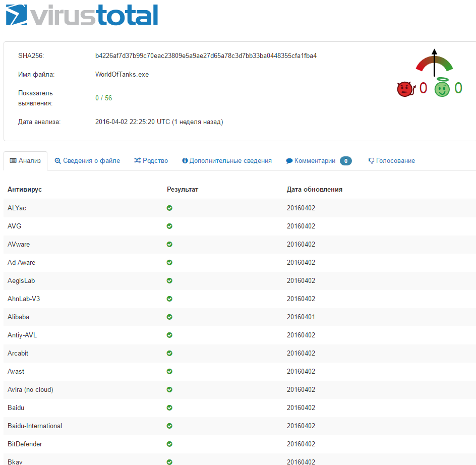Click the AVware antivirus name
The height and width of the screenshot is (465, 476).
click(19, 245)
